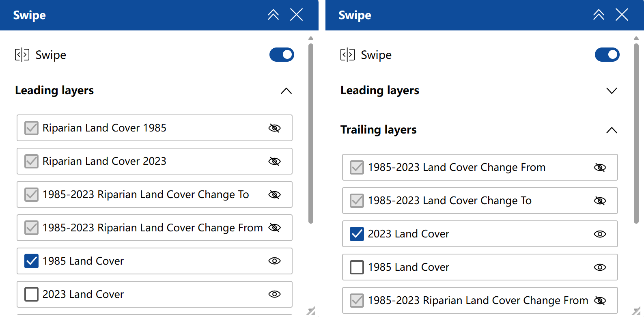Image resolution: width=644 pixels, height=317 pixels.
Task: Collapse the Trailing layers section
Action: coord(612,130)
